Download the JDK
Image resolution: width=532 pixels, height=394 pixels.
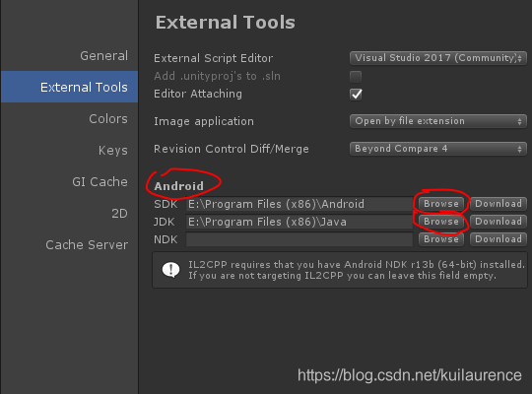(x=499, y=222)
